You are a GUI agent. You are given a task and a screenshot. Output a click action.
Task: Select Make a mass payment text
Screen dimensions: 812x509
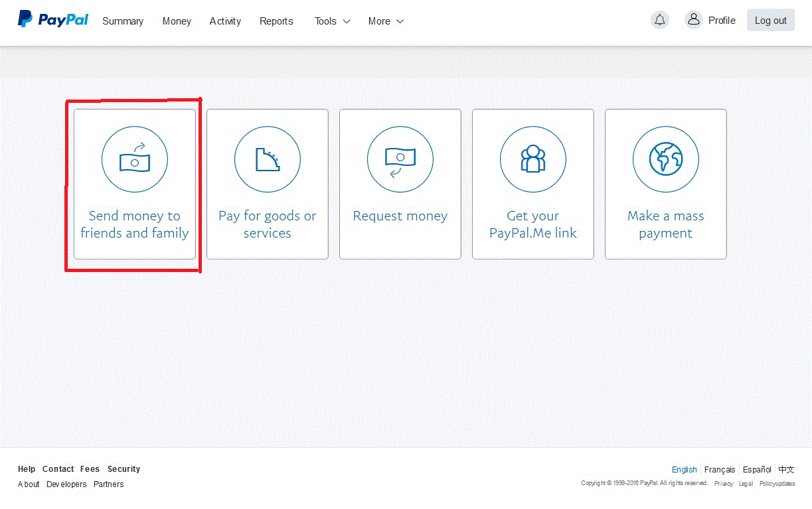[x=666, y=224]
